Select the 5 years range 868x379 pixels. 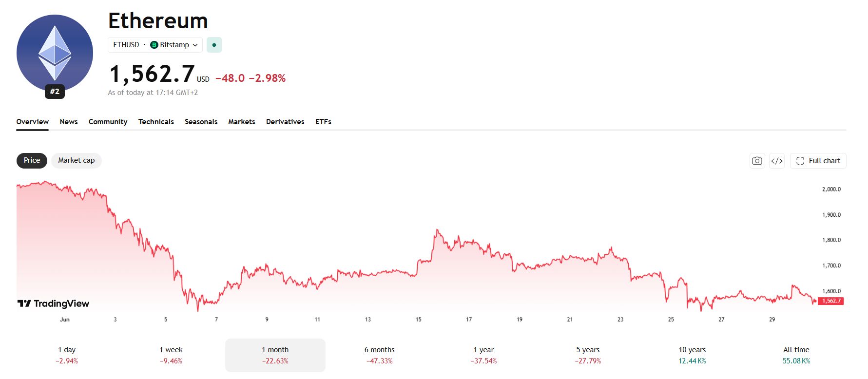[x=588, y=355]
